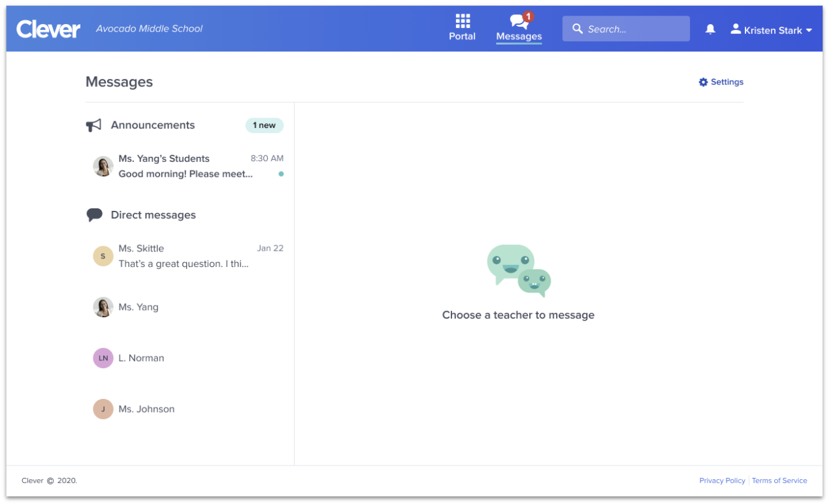The width and height of the screenshot is (833, 504).
Task: Click the search magnifier icon
Action: (x=578, y=29)
